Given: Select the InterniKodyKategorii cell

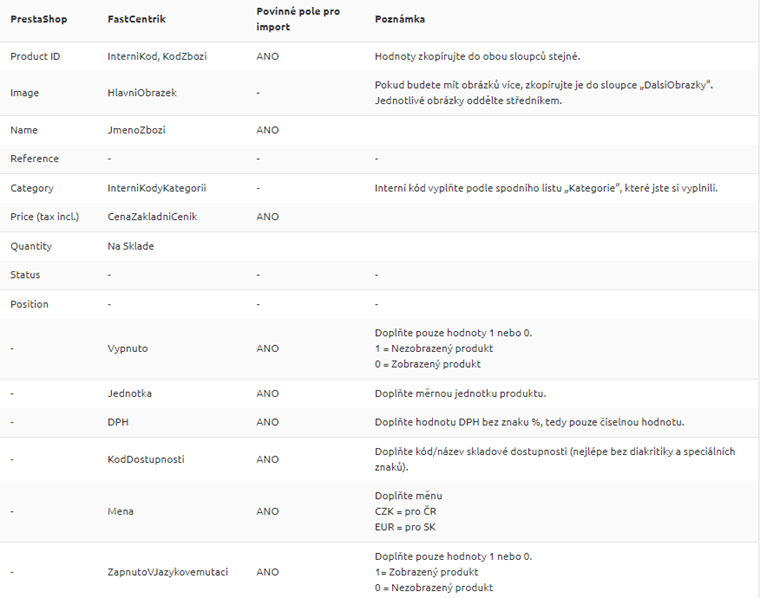Looking at the screenshot, I should pos(157,188).
